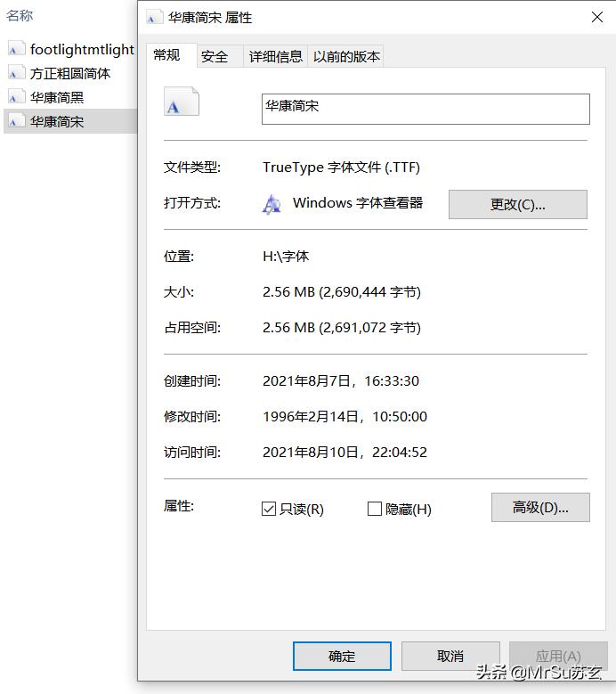
Task: Click the large font file icon beside name field
Action: [x=182, y=102]
